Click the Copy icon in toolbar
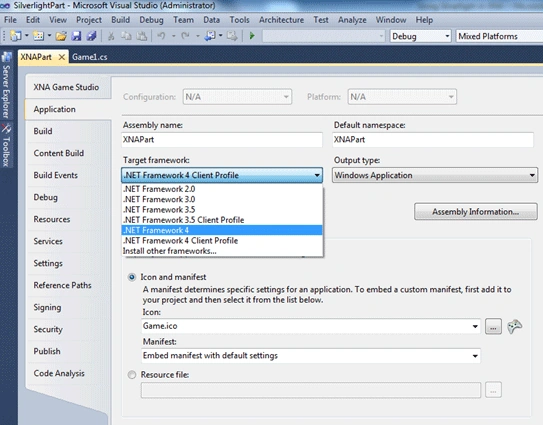Viewport: 543px width, 425px height. point(126,36)
